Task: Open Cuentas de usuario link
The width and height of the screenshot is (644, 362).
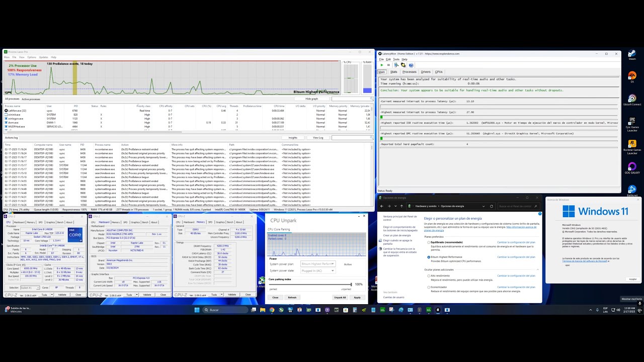Action: 393,297
